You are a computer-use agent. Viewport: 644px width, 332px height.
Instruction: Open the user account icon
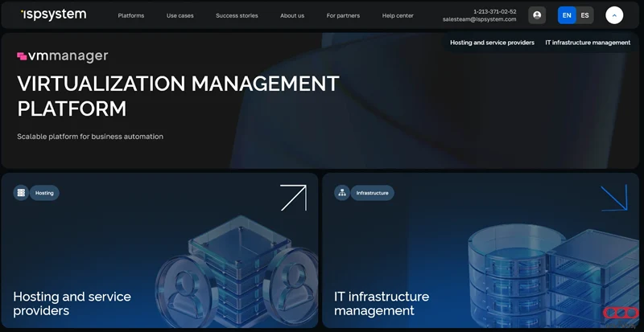[x=537, y=15]
